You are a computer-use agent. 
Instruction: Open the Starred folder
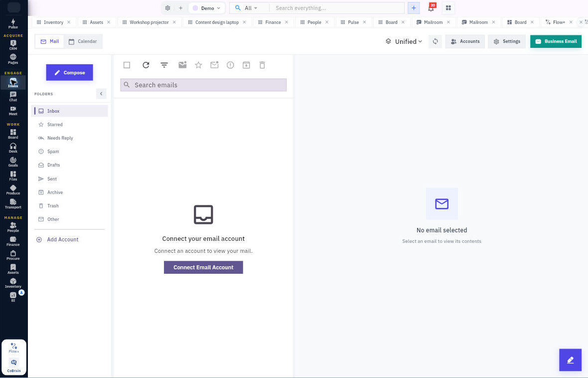[70, 124]
